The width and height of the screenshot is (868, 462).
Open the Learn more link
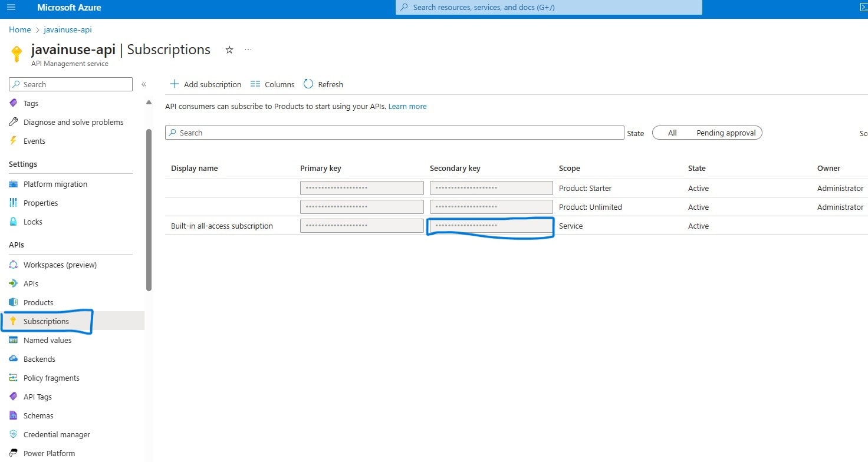point(407,107)
